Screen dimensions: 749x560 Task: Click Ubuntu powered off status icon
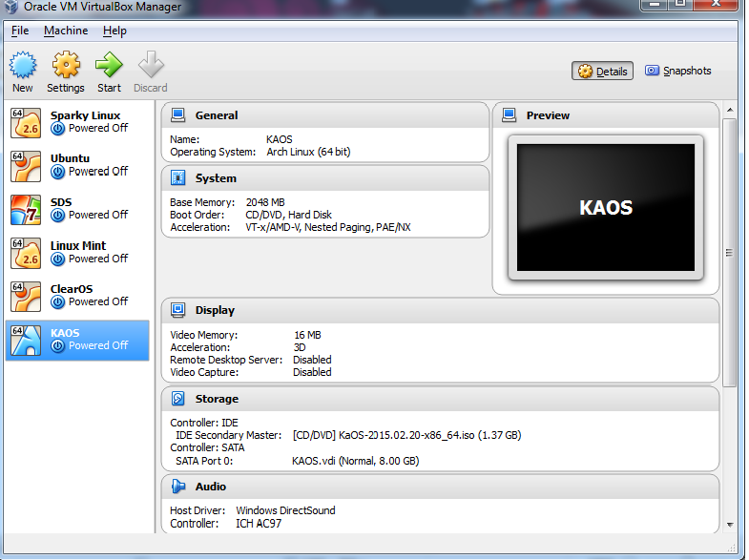[58, 172]
